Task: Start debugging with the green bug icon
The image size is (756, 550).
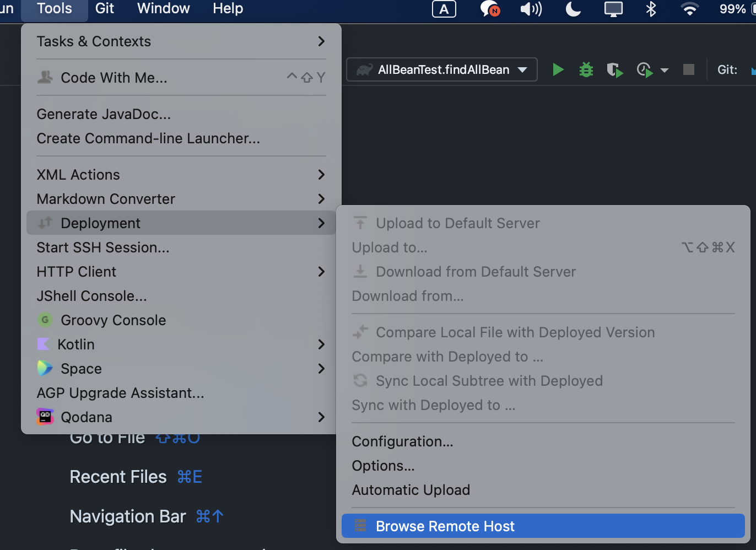Action: (x=586, y=69)
